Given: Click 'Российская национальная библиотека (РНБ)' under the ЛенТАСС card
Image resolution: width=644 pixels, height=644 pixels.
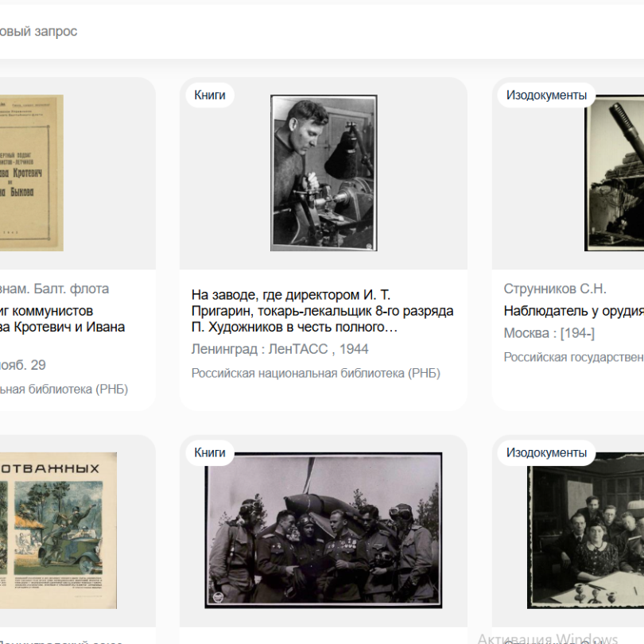Looking at the screenshot, I should (316, 374).
